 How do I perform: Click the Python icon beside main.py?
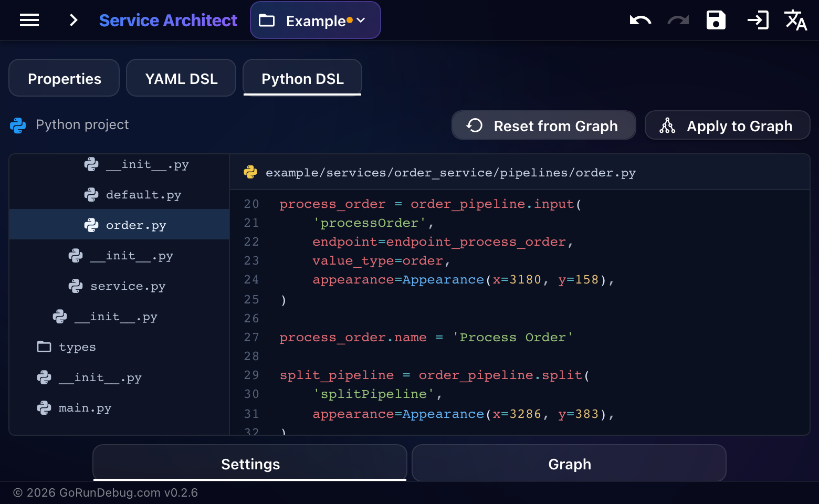pos(44,408)
